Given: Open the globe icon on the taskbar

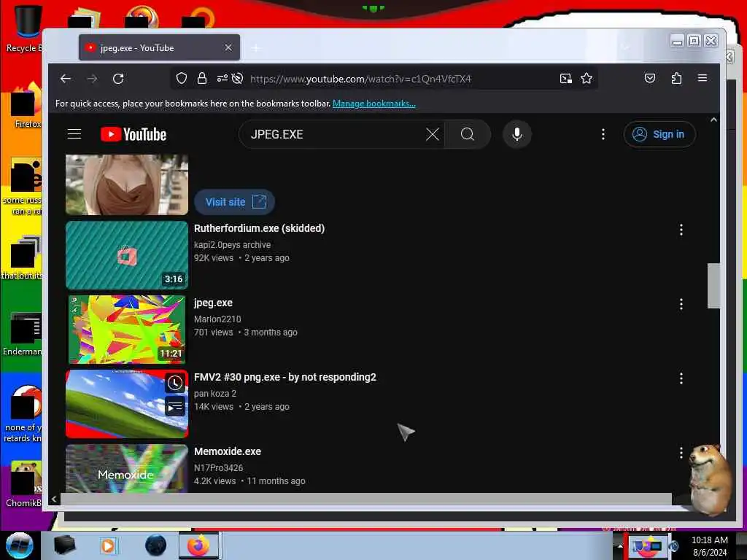Looking at the screenshot, I should (155, 545).
